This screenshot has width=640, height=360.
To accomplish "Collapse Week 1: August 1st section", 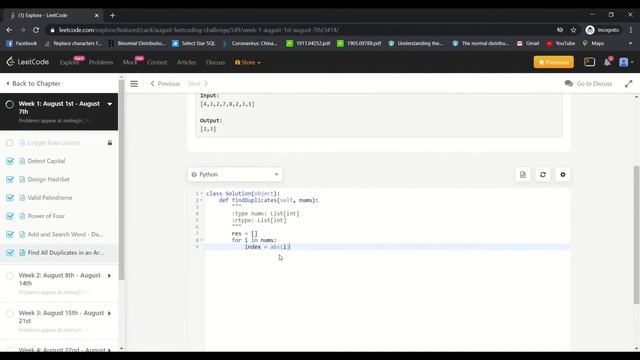I will coord(110,104).
